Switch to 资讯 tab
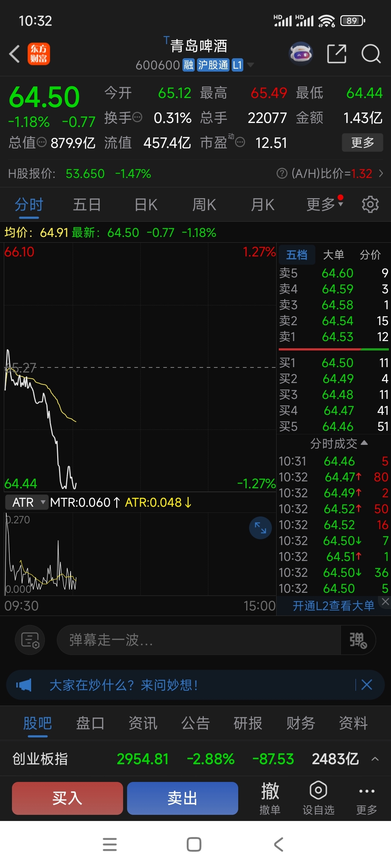391x868 pixels. pyautogui.click(x=143, y=723)
